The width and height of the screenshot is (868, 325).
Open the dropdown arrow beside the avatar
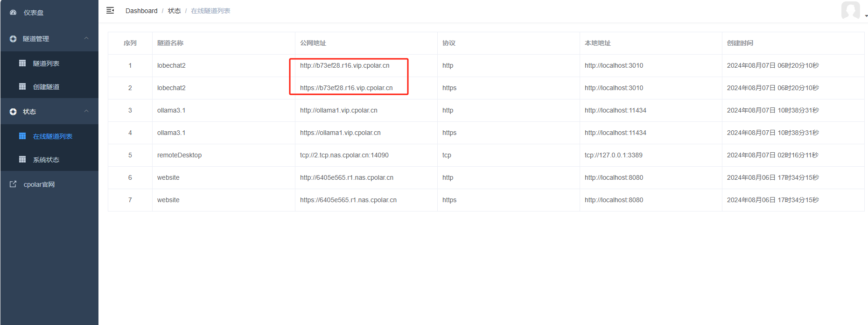pyautogui.click(x=866, y=16)
